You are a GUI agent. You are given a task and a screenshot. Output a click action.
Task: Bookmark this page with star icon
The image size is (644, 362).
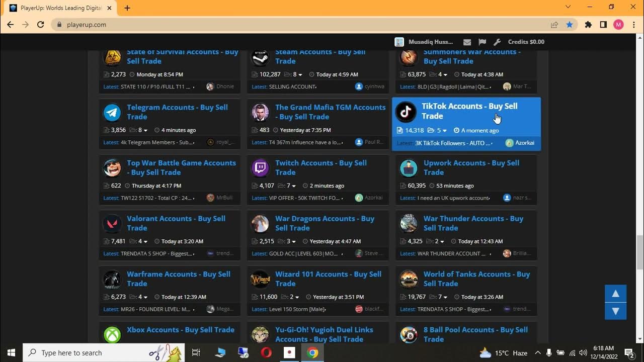click(x=570, y=25)
